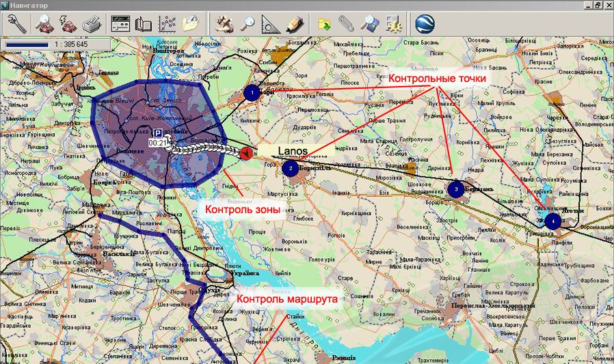The height and width of the screenshot is (364, 614).
Task: Click the parking P marker on map
Action: pos(157,134)
